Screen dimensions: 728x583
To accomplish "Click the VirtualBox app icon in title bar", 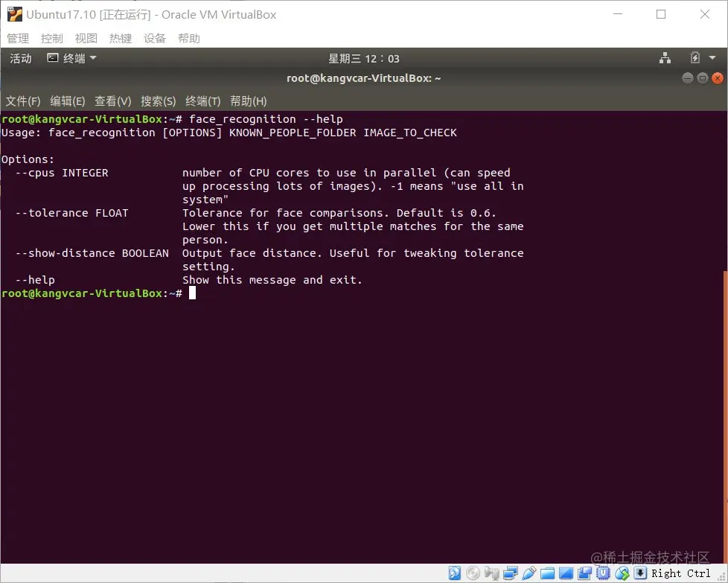I will [14, 14].
